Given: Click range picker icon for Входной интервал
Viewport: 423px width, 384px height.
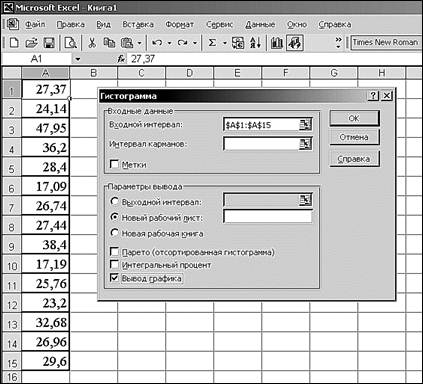Looking at the screenshot, I should click(x=305, y=125).
